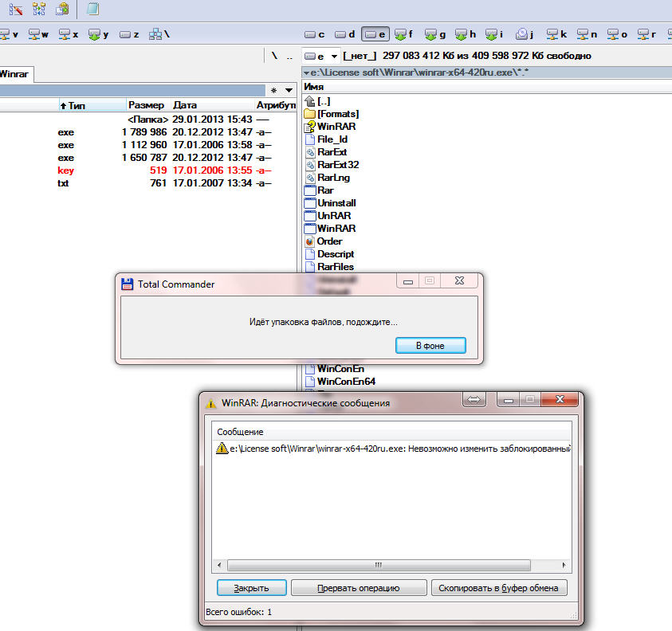Viewport: 672px width, 631px height.
Task: Click В фоне button in Total Commander dialog
Action: [430, 346]
